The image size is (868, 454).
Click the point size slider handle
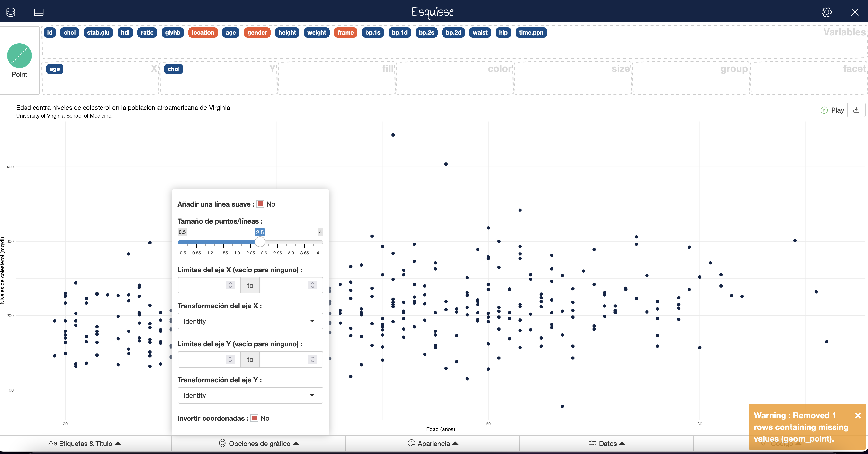260,242
